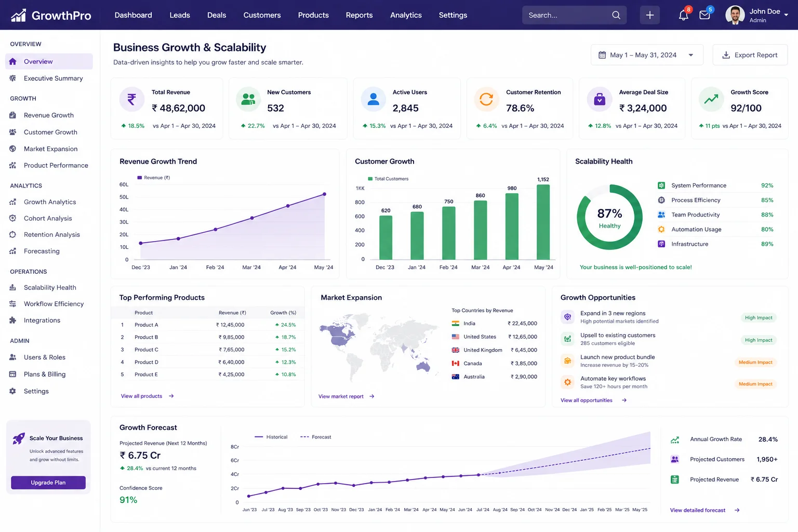Click the Projected Revenue icon
This screenshot has height=532, width=798.
pos(675,480)
